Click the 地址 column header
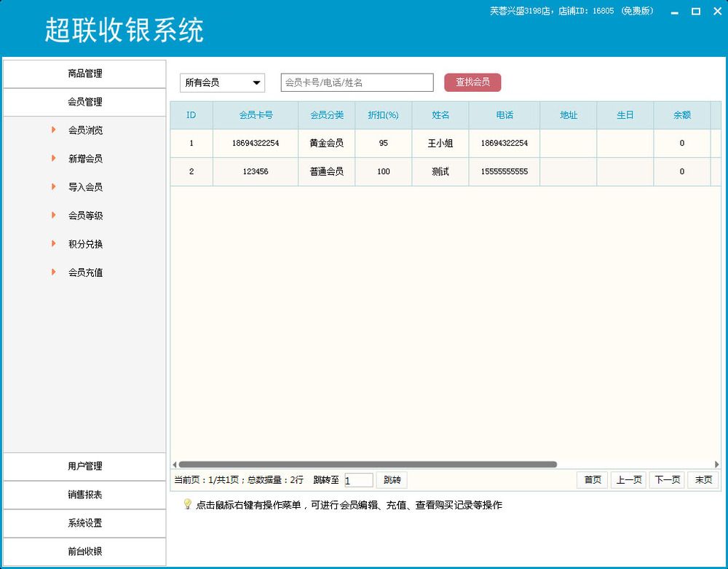Image resolution: width=728 pixels, height=569 pixels. (x=569, y=115)
